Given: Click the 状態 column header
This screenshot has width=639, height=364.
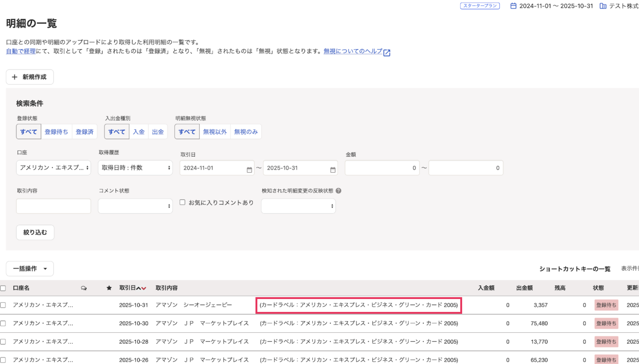Looking at the screenshot, I should (598, 288).
